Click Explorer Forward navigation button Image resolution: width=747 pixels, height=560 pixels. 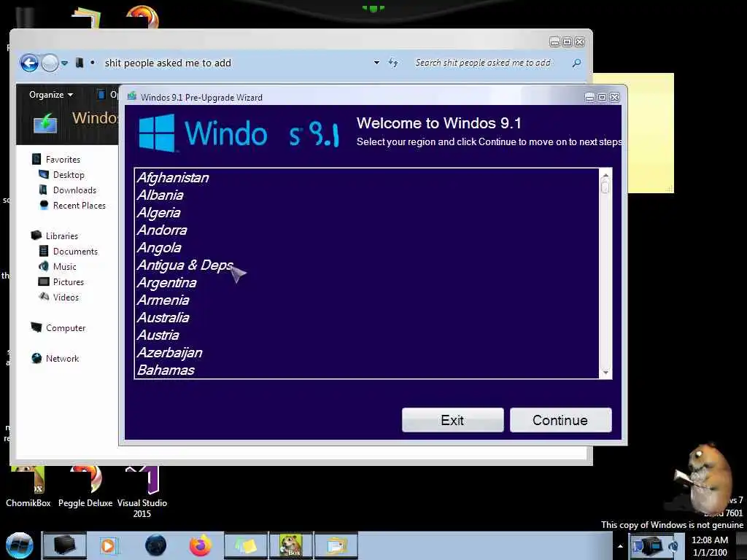pyautogui.click(x=50, y=63)
